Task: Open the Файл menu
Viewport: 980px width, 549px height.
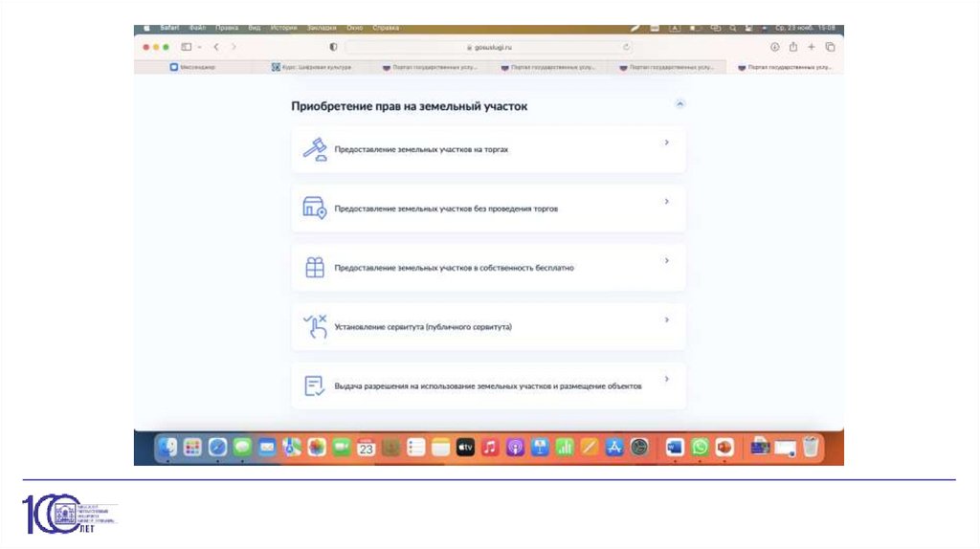Action: coord(197,28)
